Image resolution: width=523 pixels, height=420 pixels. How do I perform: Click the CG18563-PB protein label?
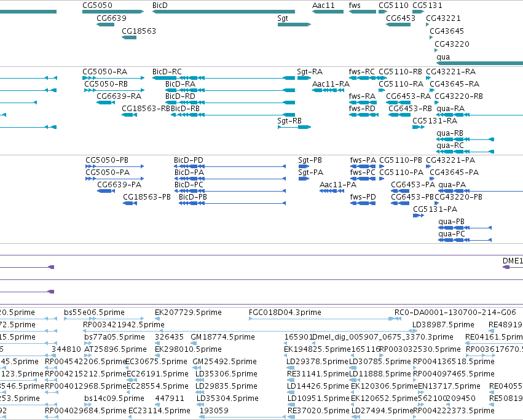point(147,197)
